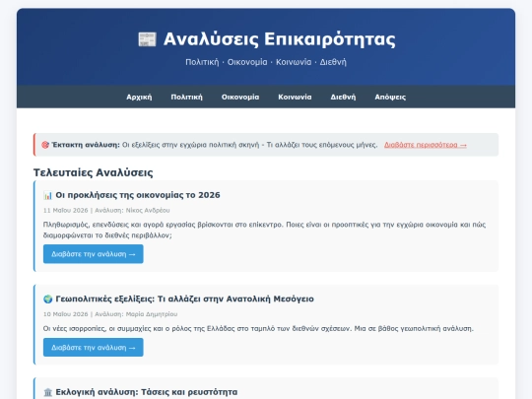Open the headline Γεωπολιτικές εξελίξεις: Ανατολική Μεσόγειο
This screenshot has width=532, height=399.
184,299
